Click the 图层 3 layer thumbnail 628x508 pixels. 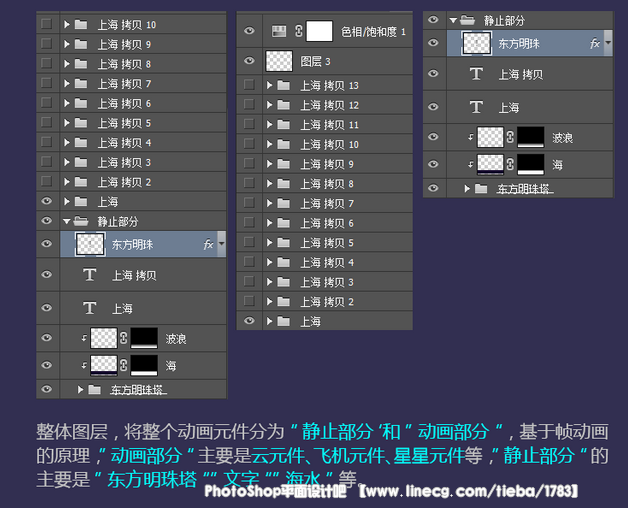click(x=280, y=62)
